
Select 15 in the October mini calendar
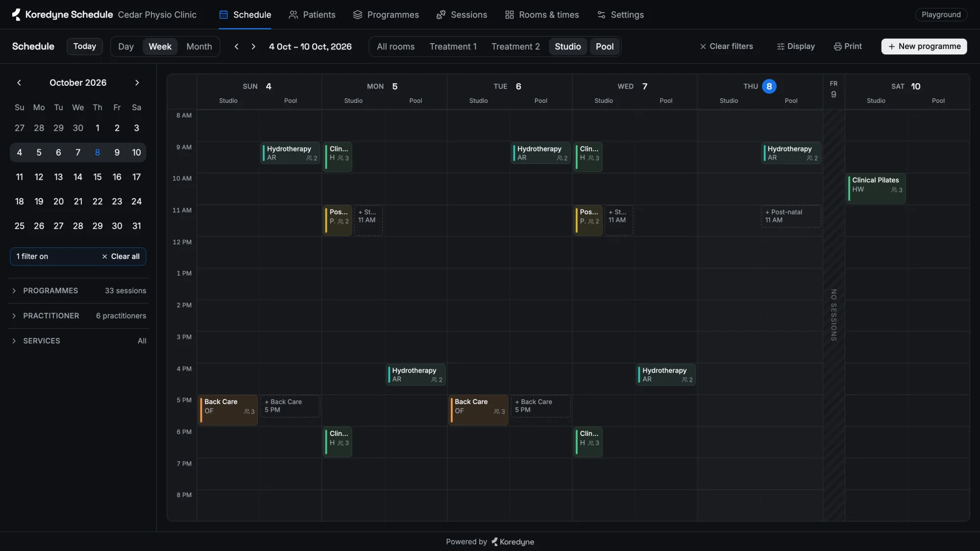tap(98, 177)
